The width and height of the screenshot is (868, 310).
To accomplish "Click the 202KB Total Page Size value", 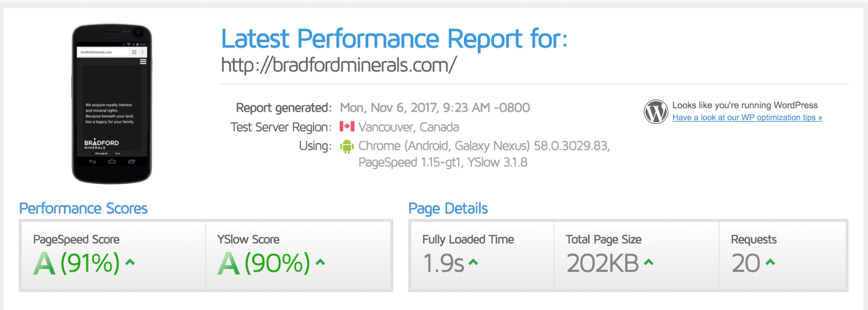I will [603, 263].
